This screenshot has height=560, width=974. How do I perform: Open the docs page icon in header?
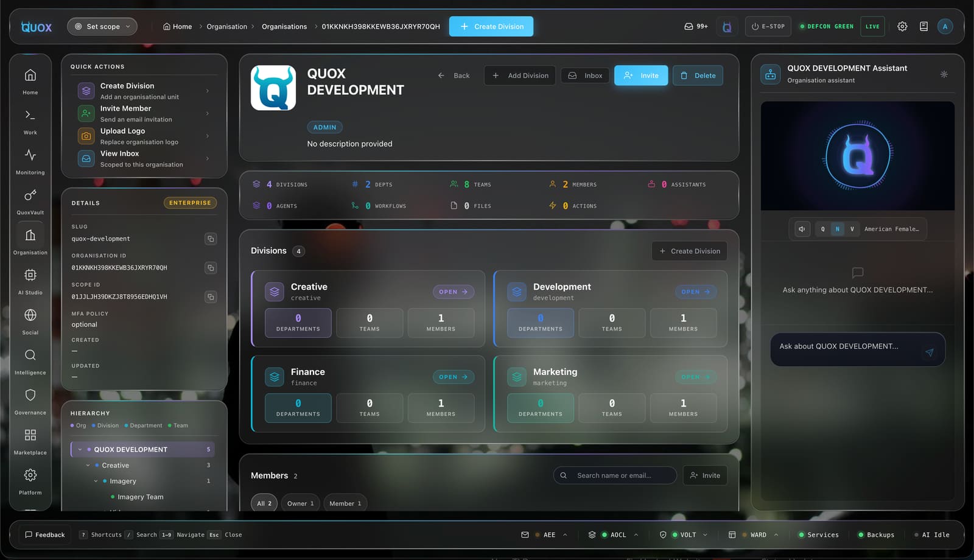pyautogui.click(x=923, y=26)
